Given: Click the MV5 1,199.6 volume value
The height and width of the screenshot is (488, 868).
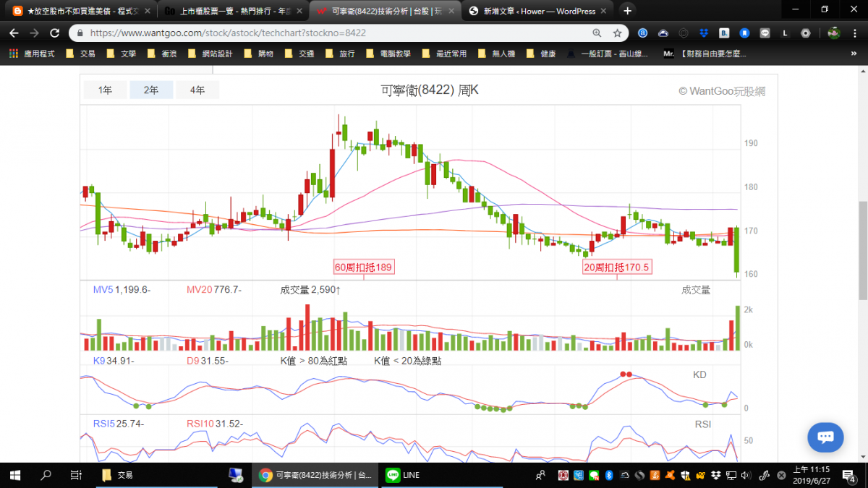Looking at the screenshot, I should point(122,290).
